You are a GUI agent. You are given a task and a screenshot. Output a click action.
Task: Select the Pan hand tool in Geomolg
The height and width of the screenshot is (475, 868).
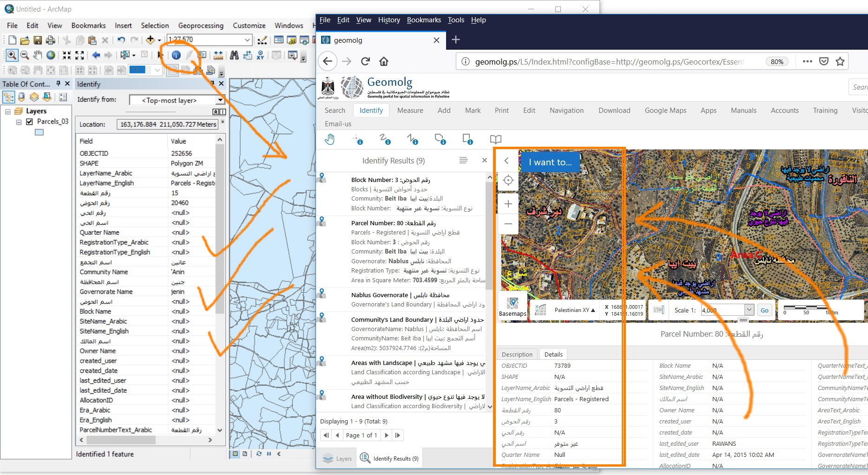coord(329,139)
